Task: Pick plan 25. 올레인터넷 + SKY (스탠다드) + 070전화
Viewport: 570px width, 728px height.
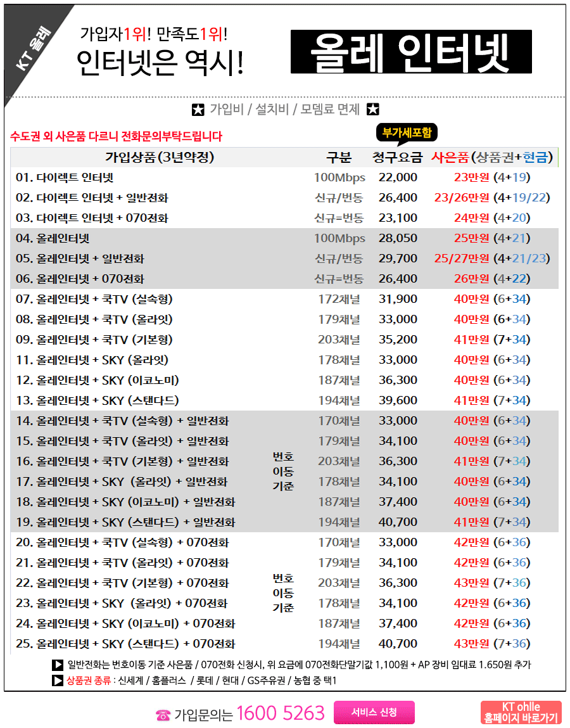Action: (125, 644)
